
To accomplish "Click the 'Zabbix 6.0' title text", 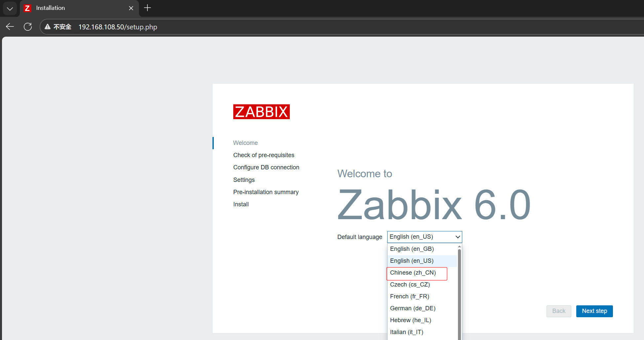I will click(x=434, y=205).
